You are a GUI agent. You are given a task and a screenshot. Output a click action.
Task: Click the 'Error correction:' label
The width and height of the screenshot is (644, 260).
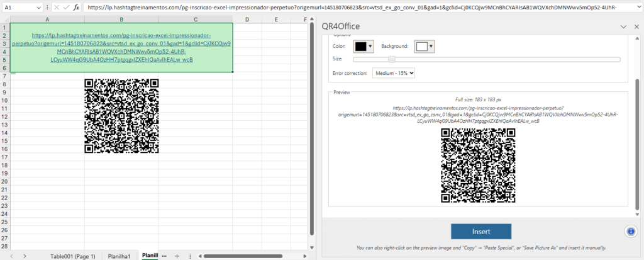pyautogui.click(x=350, y=73)
